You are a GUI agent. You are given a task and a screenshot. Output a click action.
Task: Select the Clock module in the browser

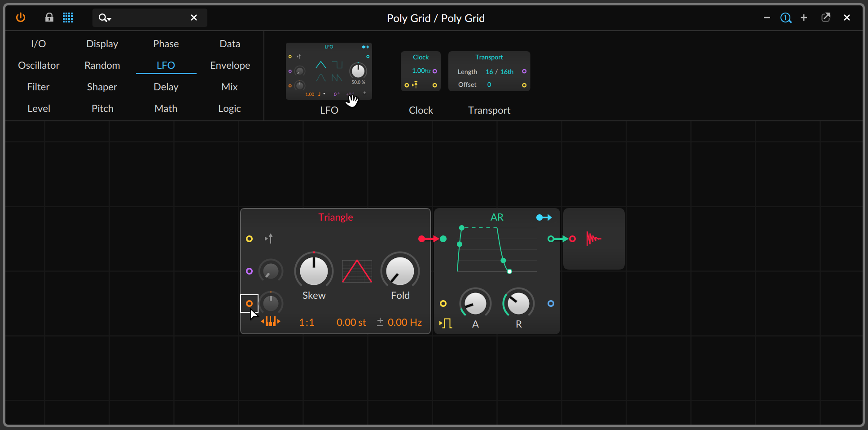coord(421,71)
